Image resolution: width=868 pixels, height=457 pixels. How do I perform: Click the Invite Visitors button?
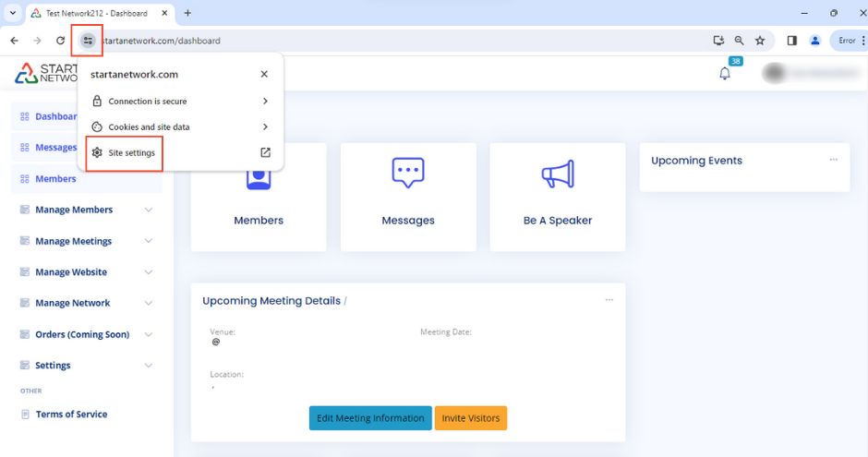[471, 418]
